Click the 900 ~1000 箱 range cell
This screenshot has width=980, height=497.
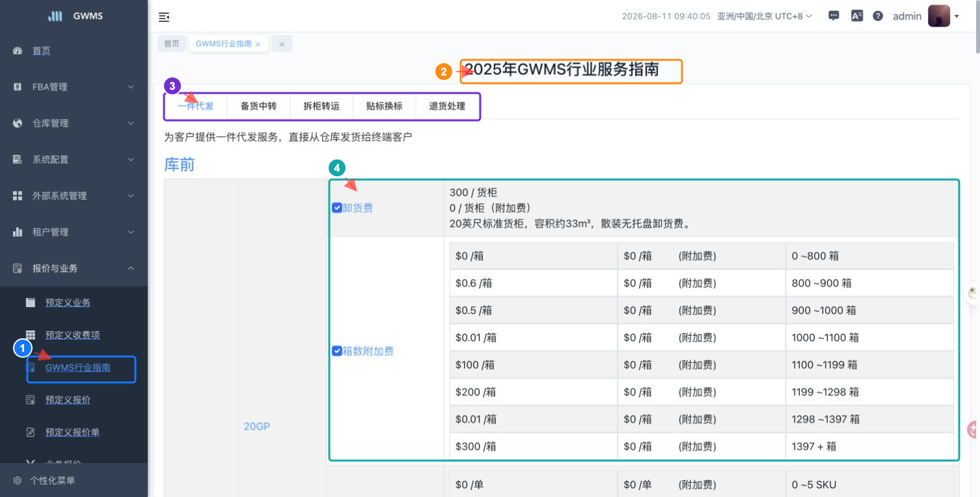[869, 310]
